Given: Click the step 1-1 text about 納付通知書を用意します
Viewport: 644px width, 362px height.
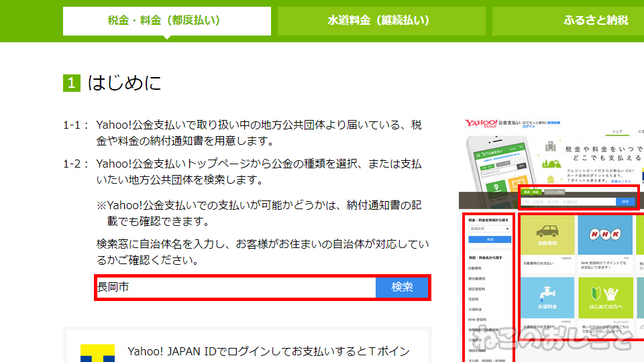Looking at the screenshot, I should coord(259,133).
